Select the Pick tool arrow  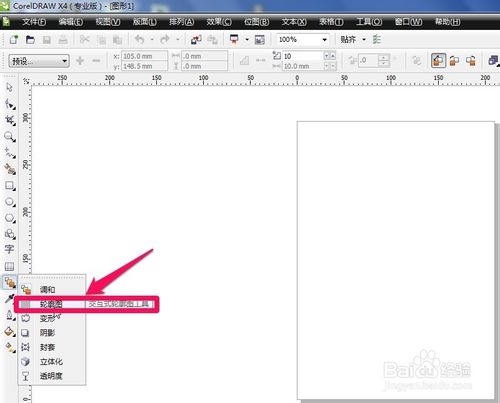(x=9, y=87)
